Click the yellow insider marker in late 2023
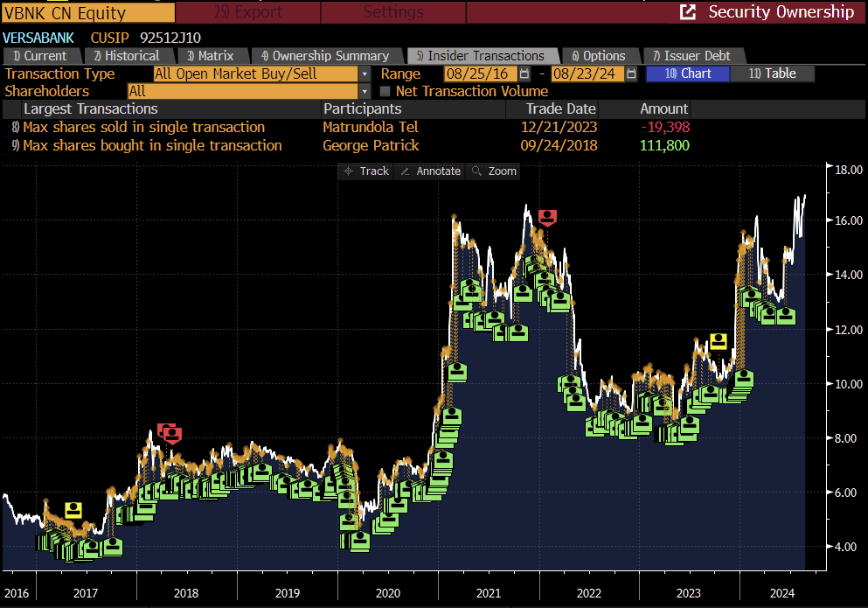Image resolution: width=868 pixels, height=608 pixels. click(x=719, y=341)
